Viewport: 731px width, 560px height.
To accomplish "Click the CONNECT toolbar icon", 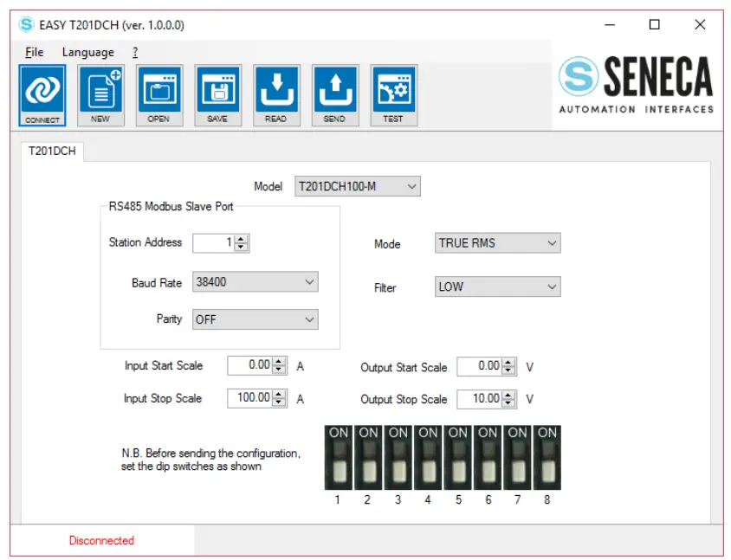I will pyautogui.click(x=41, y=91).
